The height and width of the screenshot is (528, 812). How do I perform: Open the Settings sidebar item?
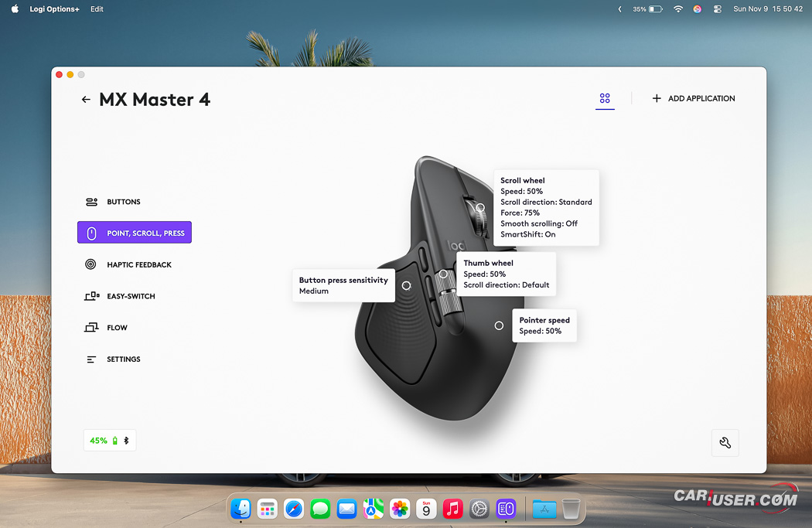pos(123,359)
